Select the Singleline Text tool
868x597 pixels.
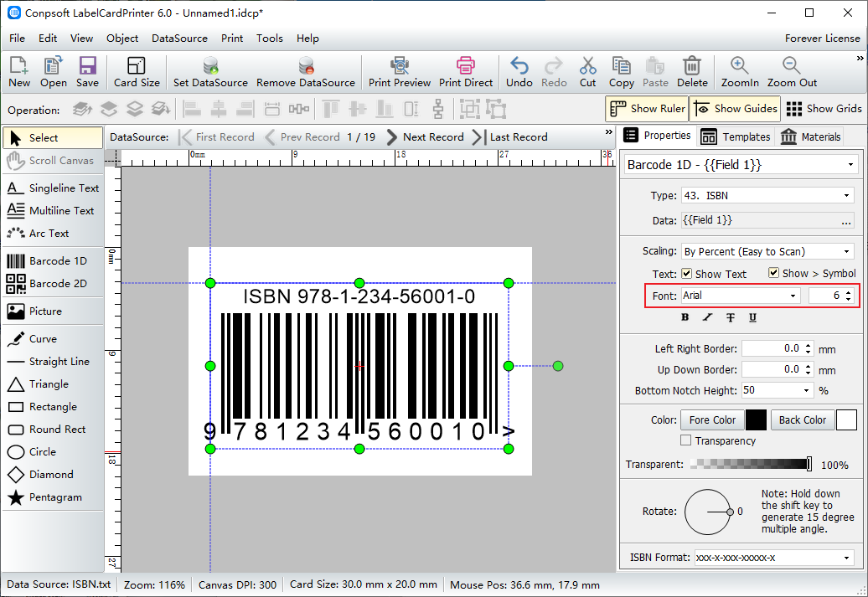click(53, 188)
